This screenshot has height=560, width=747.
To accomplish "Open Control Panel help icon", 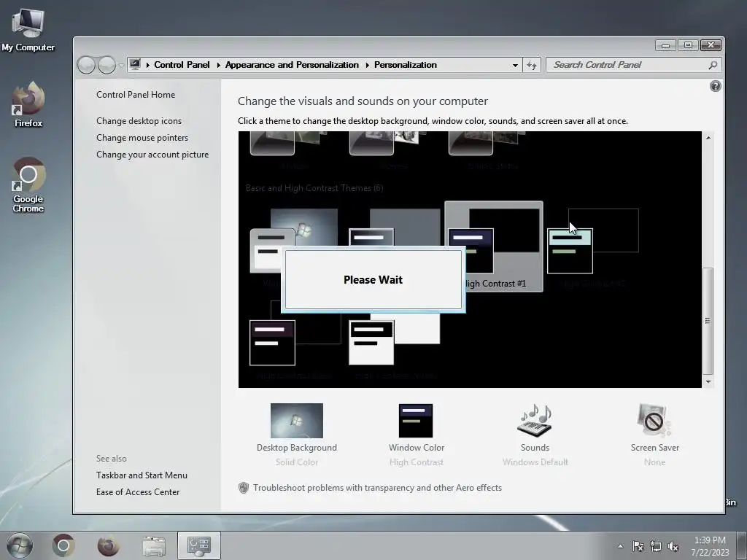I will click(715, 86).
